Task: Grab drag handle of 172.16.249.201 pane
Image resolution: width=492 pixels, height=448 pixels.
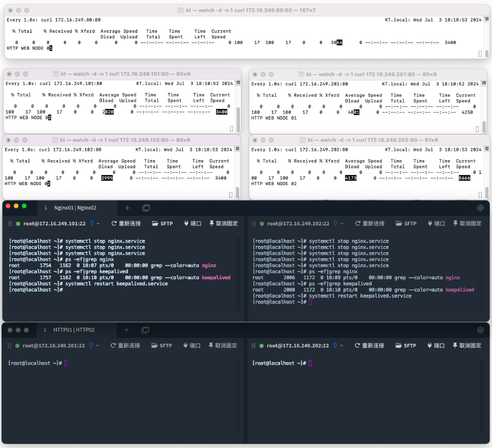Action: point(9,346)
